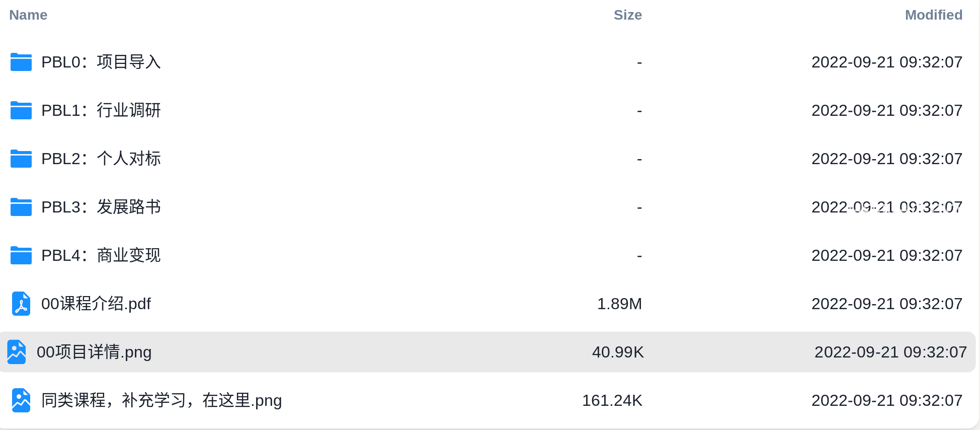Open 同类课程，补充学习，在这里.png file name
The width and height of the screenshot is (980, 430).
tap(161, 400)
